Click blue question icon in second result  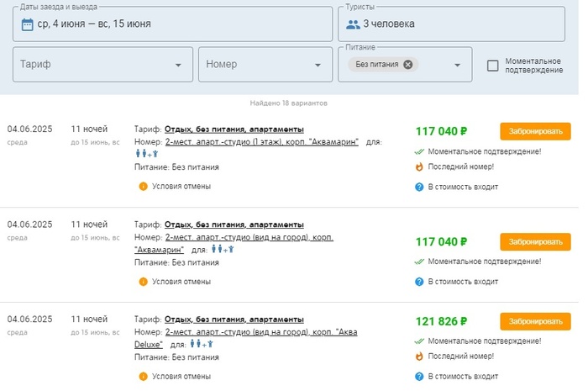click(x=419, y=282)
